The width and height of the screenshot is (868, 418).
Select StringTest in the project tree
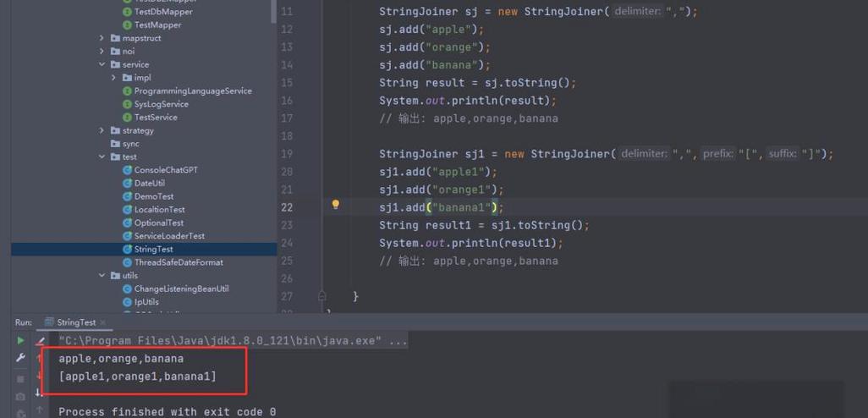coord(144,250)
